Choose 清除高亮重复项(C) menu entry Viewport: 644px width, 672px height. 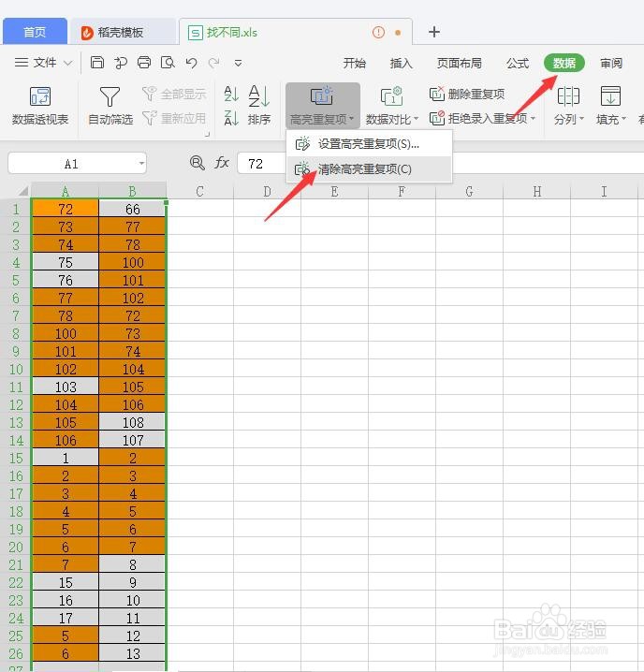(369, 169)
